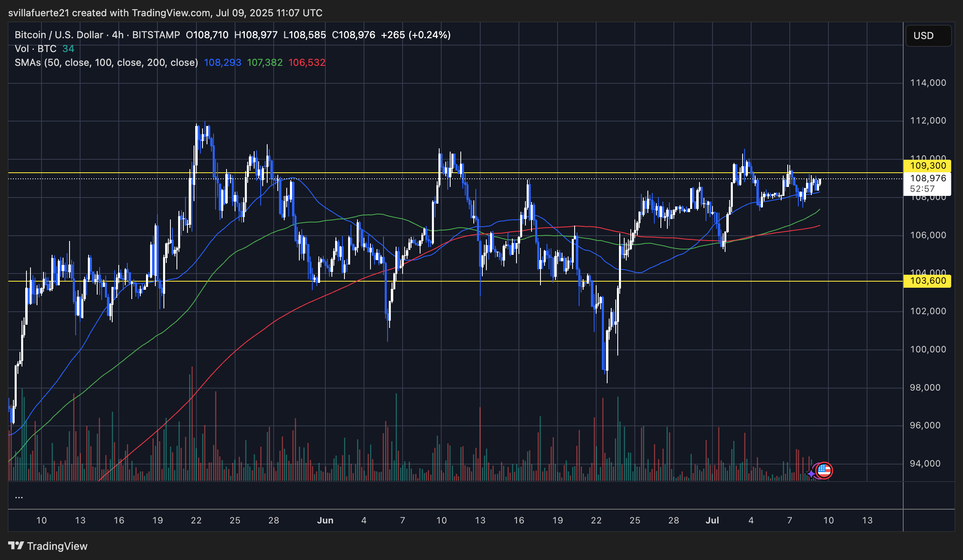Click the blue SMA 50 value 108,293
Screen dimensions: 963x560
coord(222,63)
